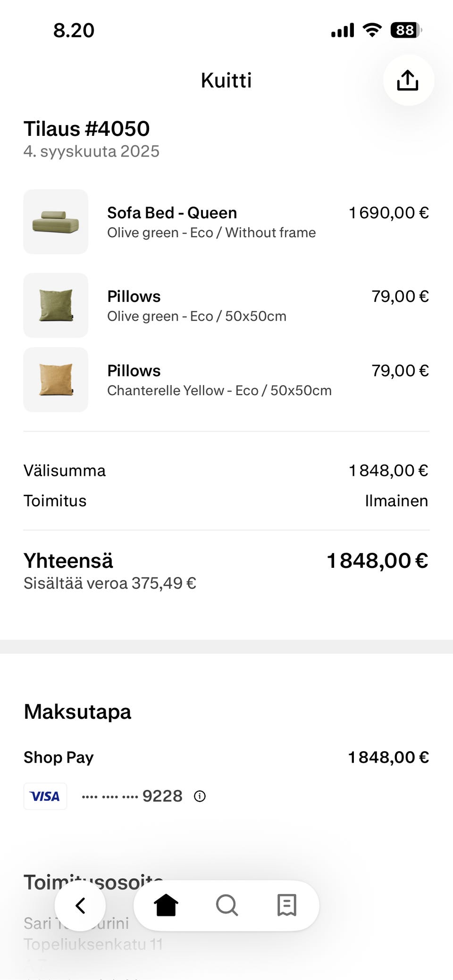Viewport: 453px width, 980px height.
Task: Tap the back arrow button
Action: [80, 905]
